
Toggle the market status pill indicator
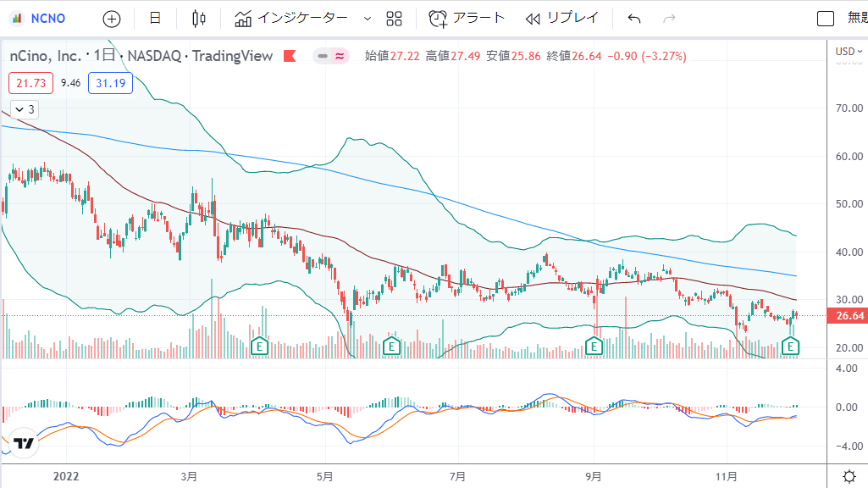pos(331,56)
